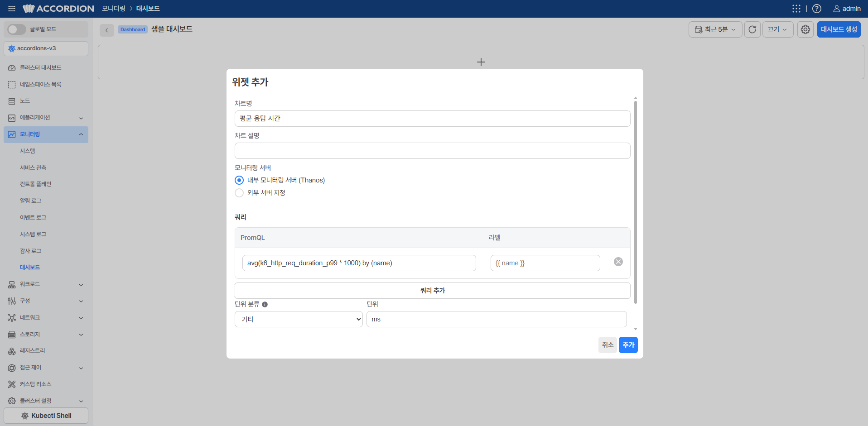Click the 차트명 input field
This screenshot has width=868, height=426.
tap(432, 119)
